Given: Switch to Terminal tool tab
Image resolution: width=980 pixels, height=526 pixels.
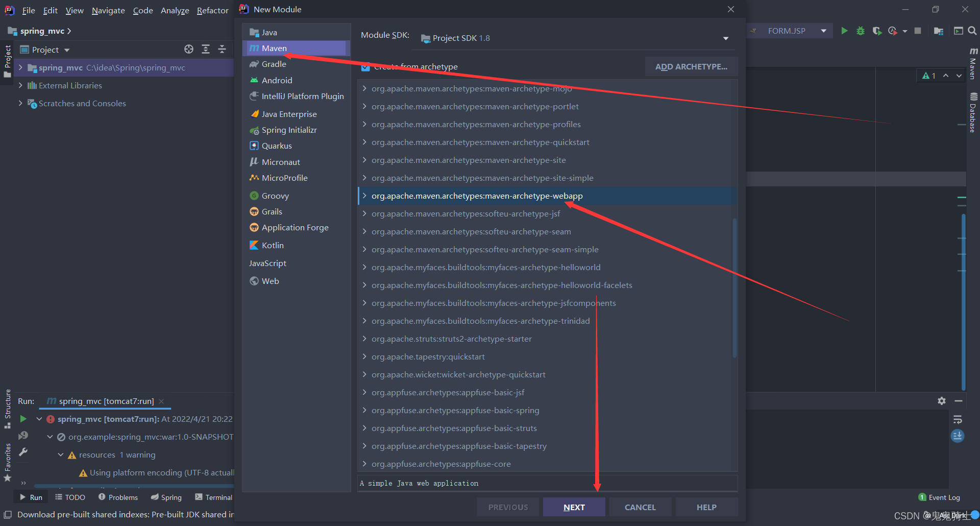Looking at the screenshot, I should [x=214, y=497].
